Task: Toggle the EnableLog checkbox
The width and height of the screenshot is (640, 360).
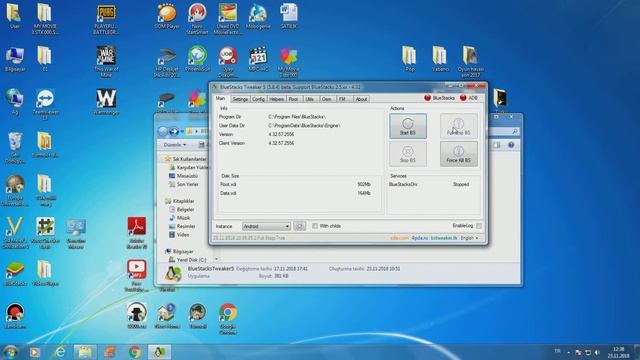Action: tap(479, 226)
